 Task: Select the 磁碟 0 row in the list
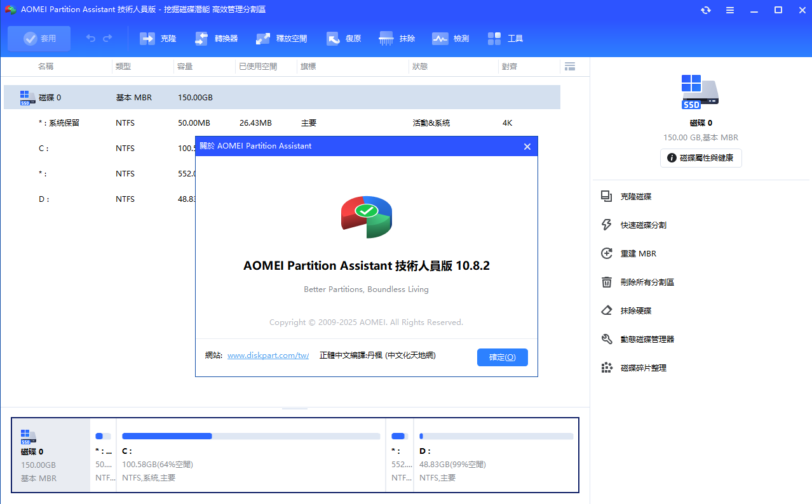pos(282,97)
